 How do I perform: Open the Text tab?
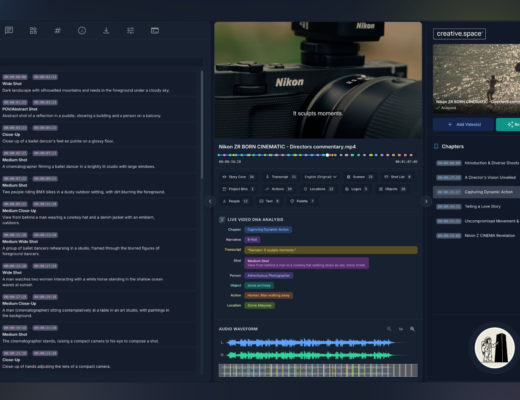(269, 201)
